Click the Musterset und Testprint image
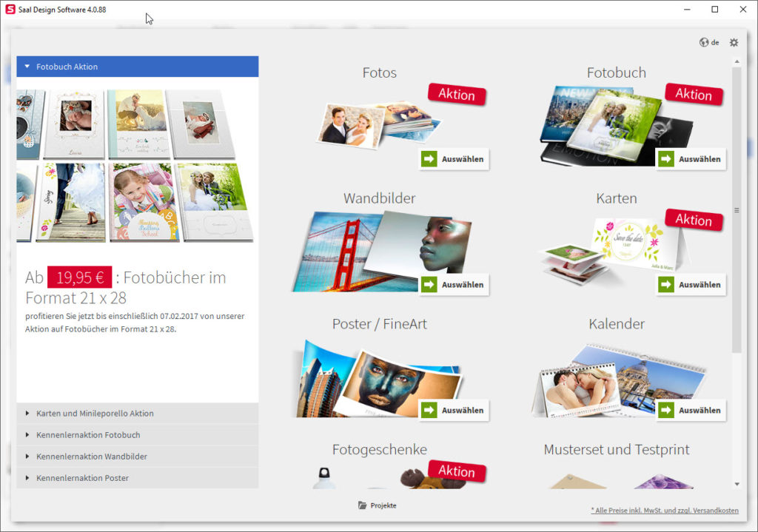This screenshot has height=532, width=758. [623, 481]
